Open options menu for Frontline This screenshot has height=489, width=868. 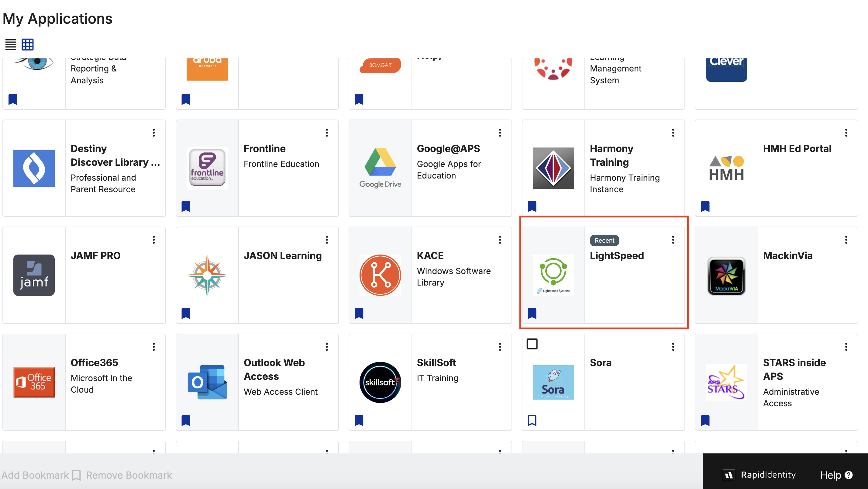pyautogui.click(x=327, y=133)
